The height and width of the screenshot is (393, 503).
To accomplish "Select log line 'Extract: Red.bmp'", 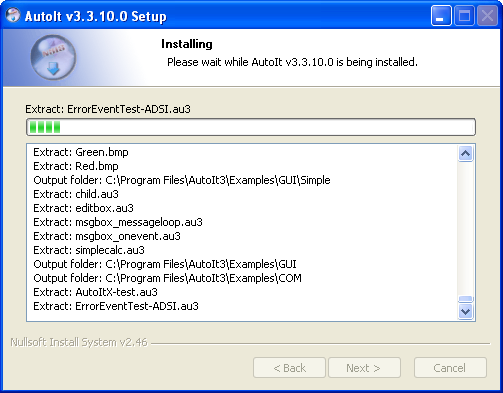I will click(x=76, y=166).
